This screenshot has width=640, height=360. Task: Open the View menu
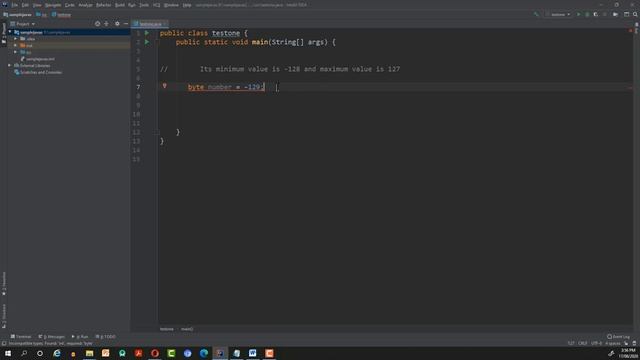click(37, 5)
